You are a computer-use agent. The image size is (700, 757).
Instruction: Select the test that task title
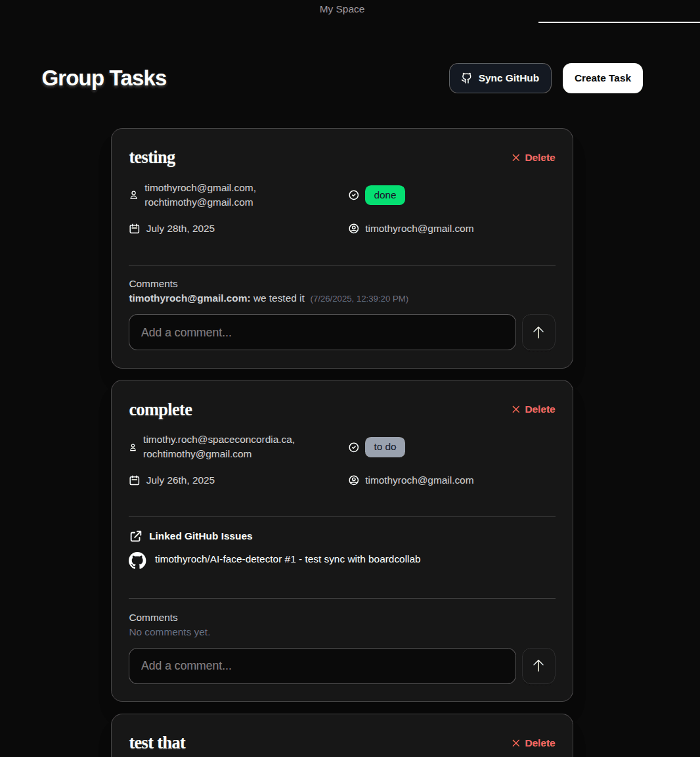157,743
